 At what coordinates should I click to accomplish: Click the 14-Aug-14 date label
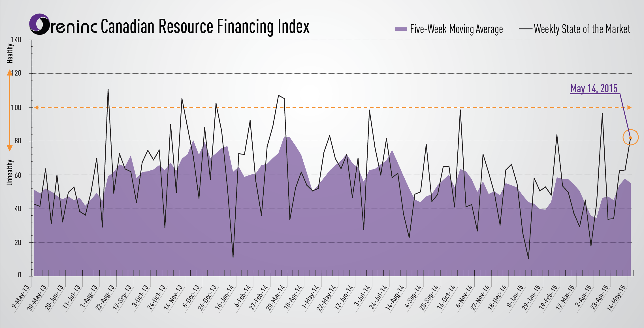394,298
